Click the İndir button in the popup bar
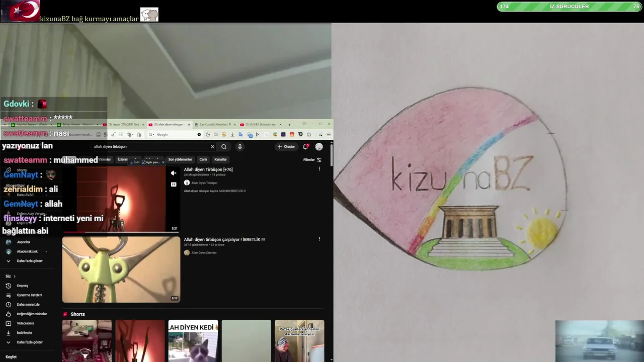Screen dimensions: 644x362 pyautogui.click(x=135, y=162)
